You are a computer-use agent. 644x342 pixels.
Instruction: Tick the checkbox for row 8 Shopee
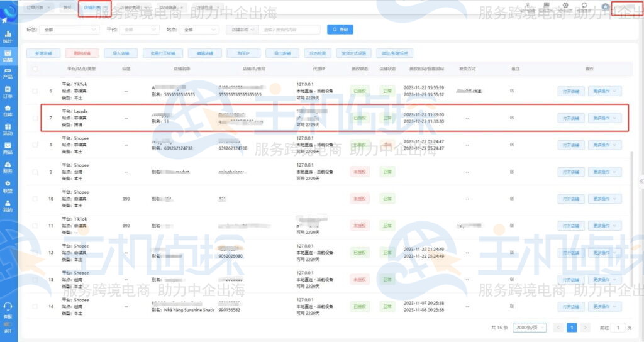[x=35, y=145]
